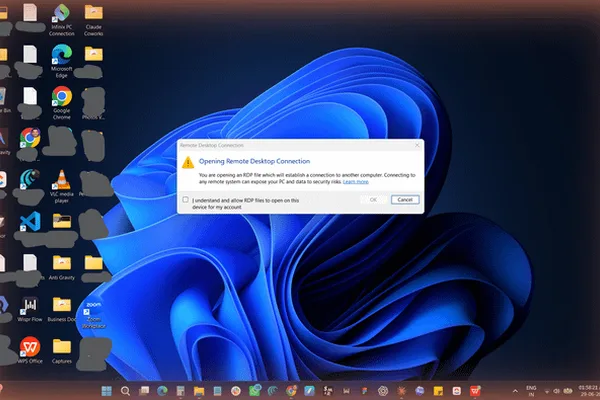Viewport: 600px width, 400px height.
Task: Click the yellow warning icon in the dialog
Action: 188,162
